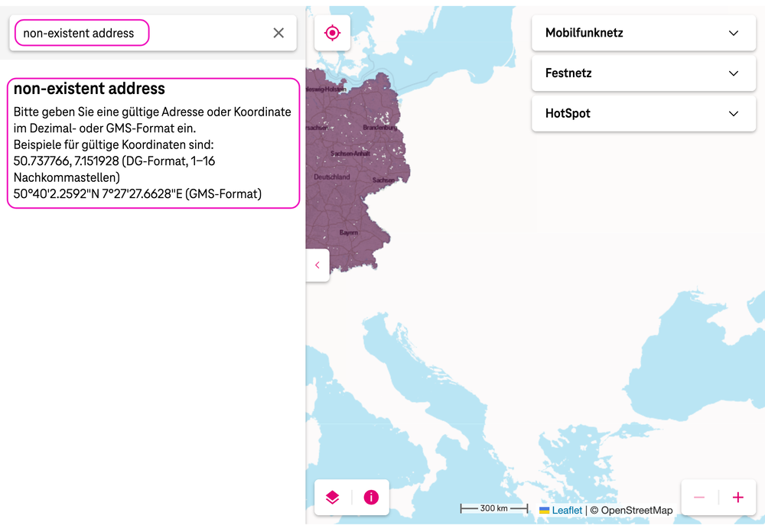Click the "non-existent address" result heading

point(90,89)
